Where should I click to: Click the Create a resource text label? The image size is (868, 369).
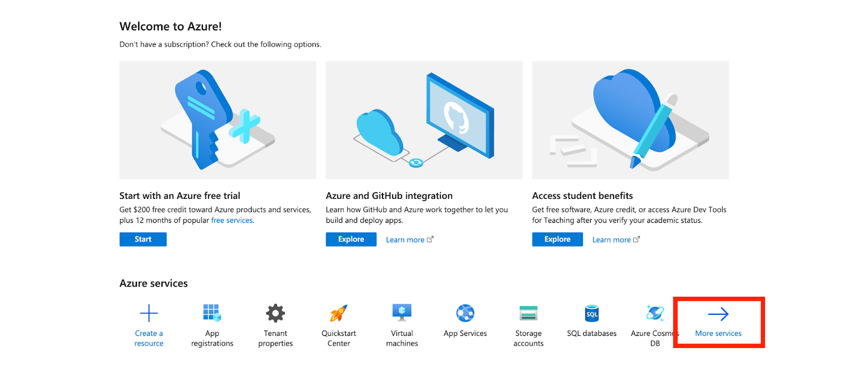tap(149, 338)
